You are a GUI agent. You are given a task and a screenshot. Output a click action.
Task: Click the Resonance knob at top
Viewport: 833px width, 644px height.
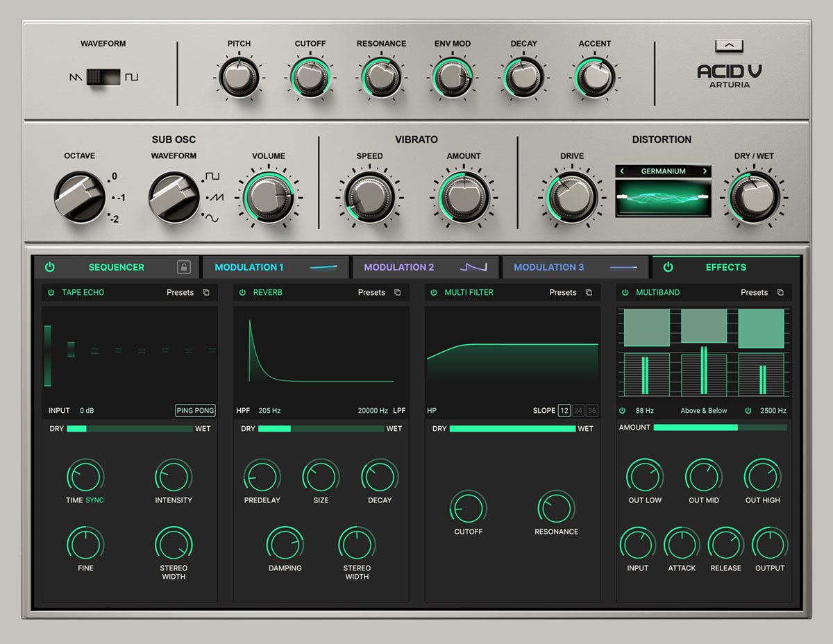[x=381, y=77]
